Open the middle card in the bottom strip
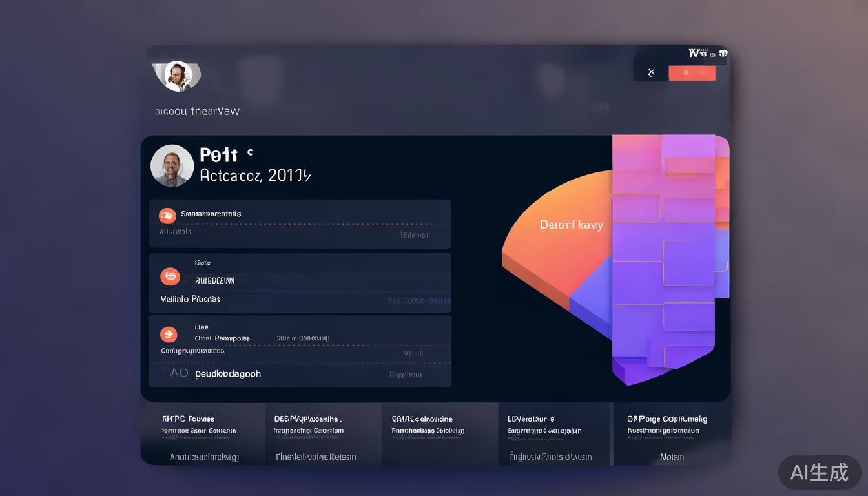Screen dimensions: 868x496 pyautogui.click(x=439, y=434)
